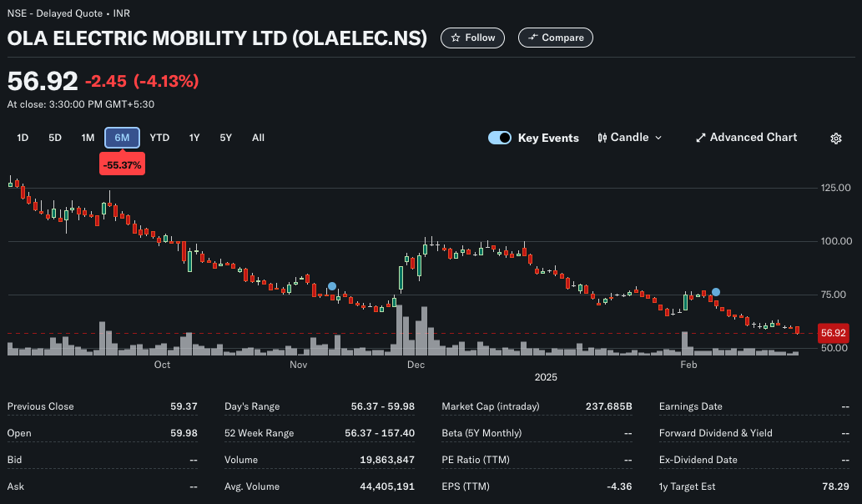862x504 pixels.
Task: Show the All time range
Action: point(259,138)
